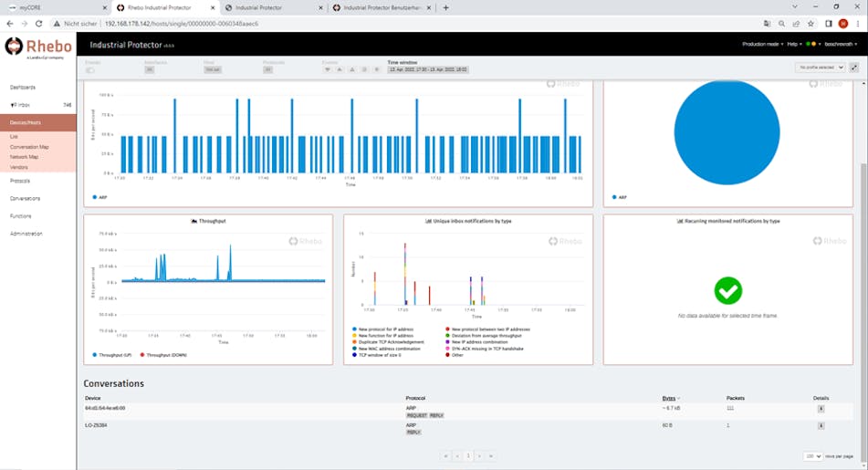868x470 pixels.
Task: Click fourth Events filter icon
Action: 364,69
